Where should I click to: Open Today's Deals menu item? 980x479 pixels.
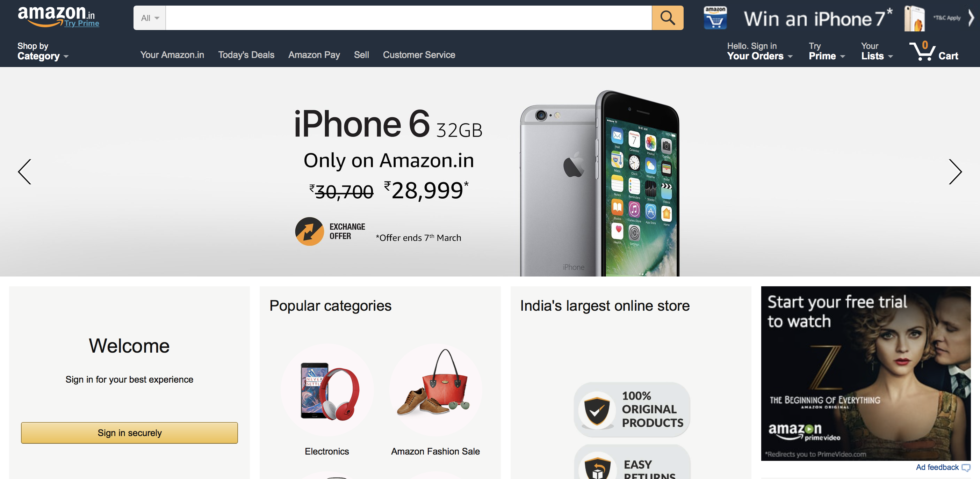click(x=246, y=54)
